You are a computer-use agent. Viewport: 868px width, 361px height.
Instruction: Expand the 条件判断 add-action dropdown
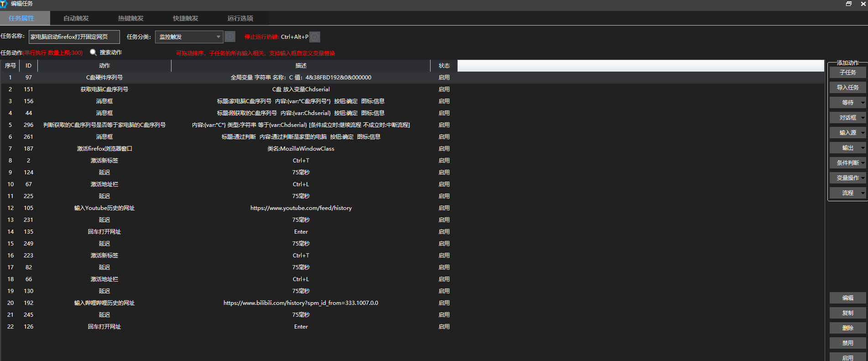pyautogui.click(x=863, y=163)
